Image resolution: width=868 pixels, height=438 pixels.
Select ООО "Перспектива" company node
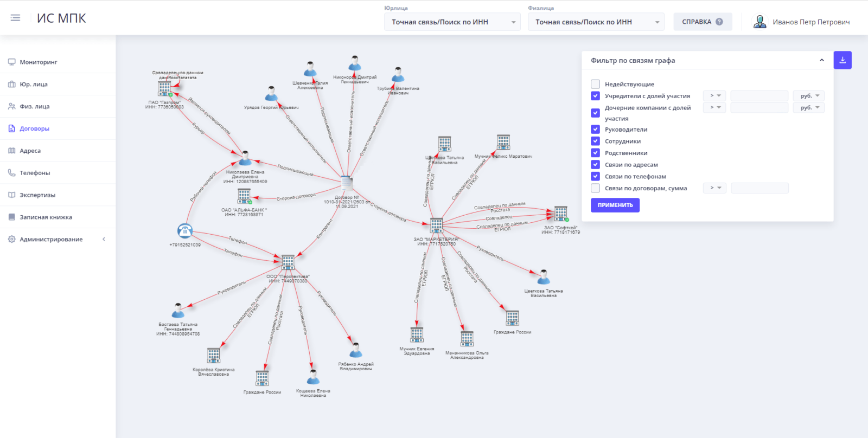point(288,262)
